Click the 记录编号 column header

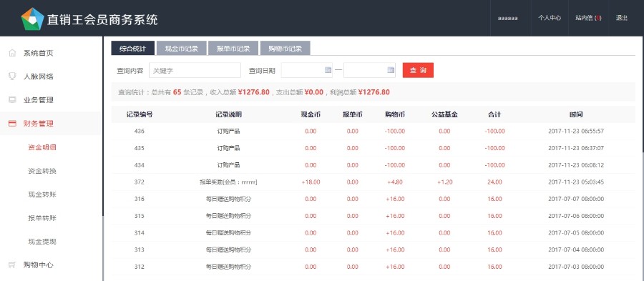pos(140,115)
